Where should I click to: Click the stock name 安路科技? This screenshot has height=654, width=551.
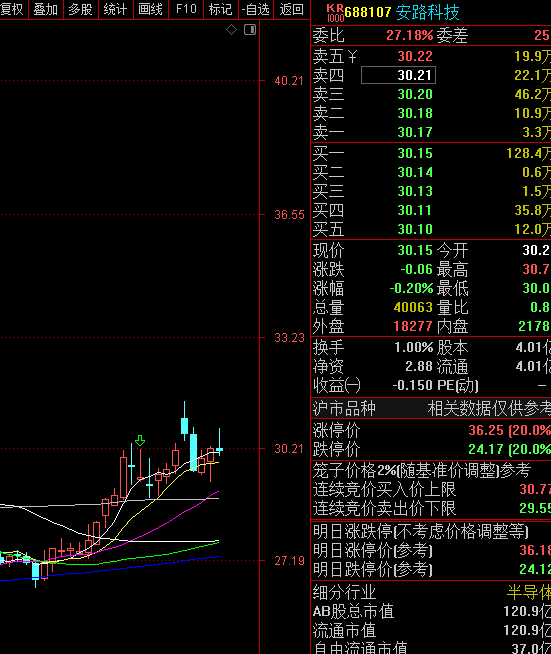click(427, 13)
